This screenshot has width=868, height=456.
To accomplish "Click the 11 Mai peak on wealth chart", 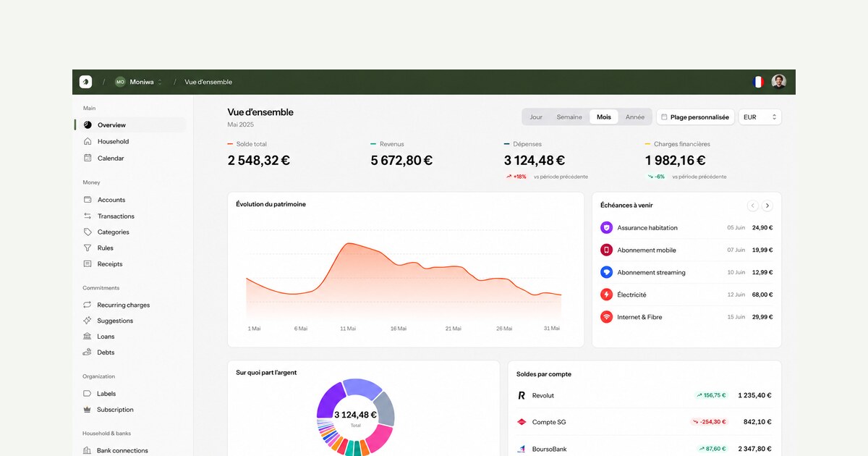I will 348,244.
